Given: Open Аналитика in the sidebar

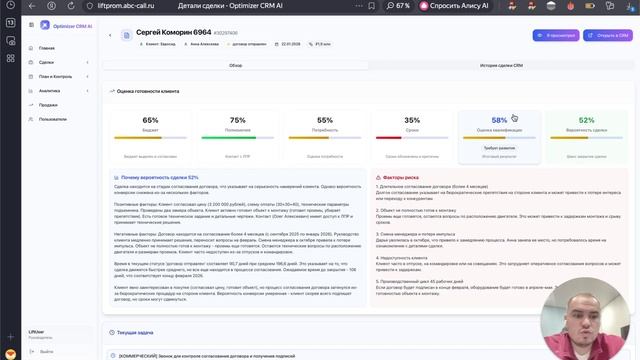Looking at the screenshot, I should pos(49,91).
